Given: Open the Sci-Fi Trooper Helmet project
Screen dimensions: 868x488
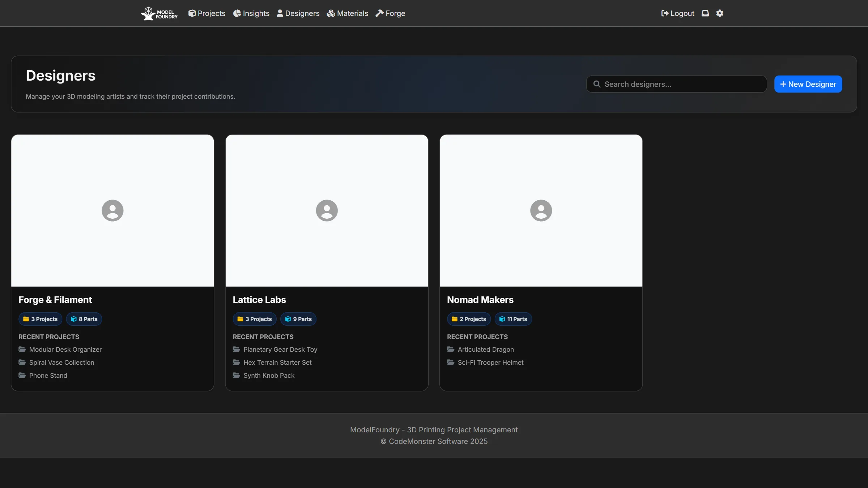Looking at the screenshot, I should (490, 363).
